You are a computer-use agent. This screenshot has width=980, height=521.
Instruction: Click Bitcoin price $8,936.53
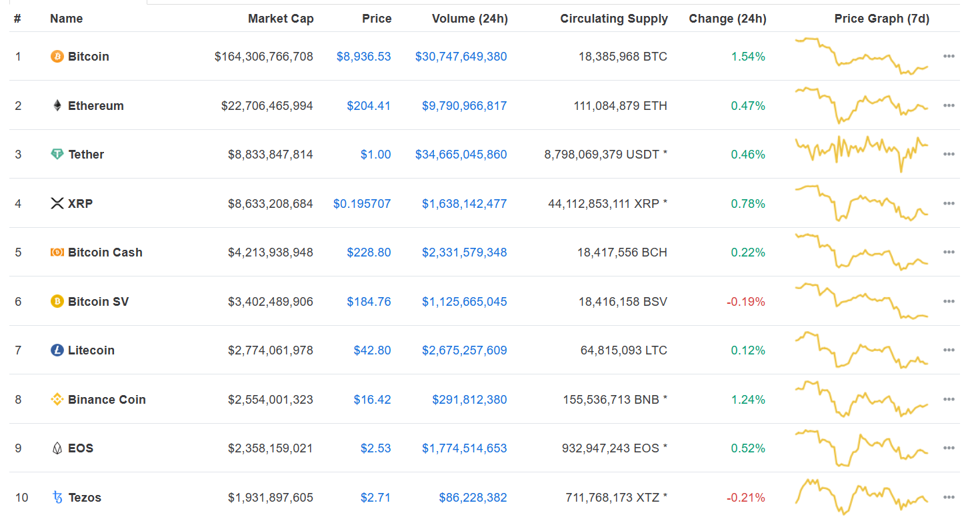pos(364,57)
